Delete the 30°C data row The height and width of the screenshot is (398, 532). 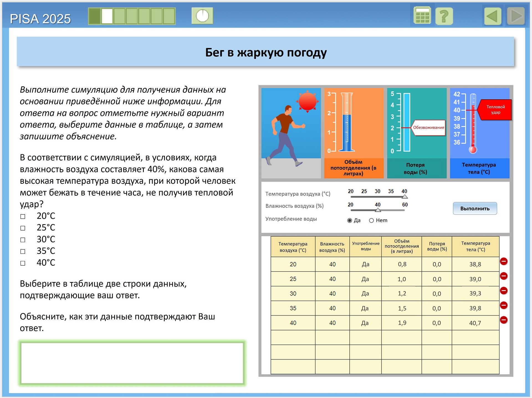tap(503, 290)
